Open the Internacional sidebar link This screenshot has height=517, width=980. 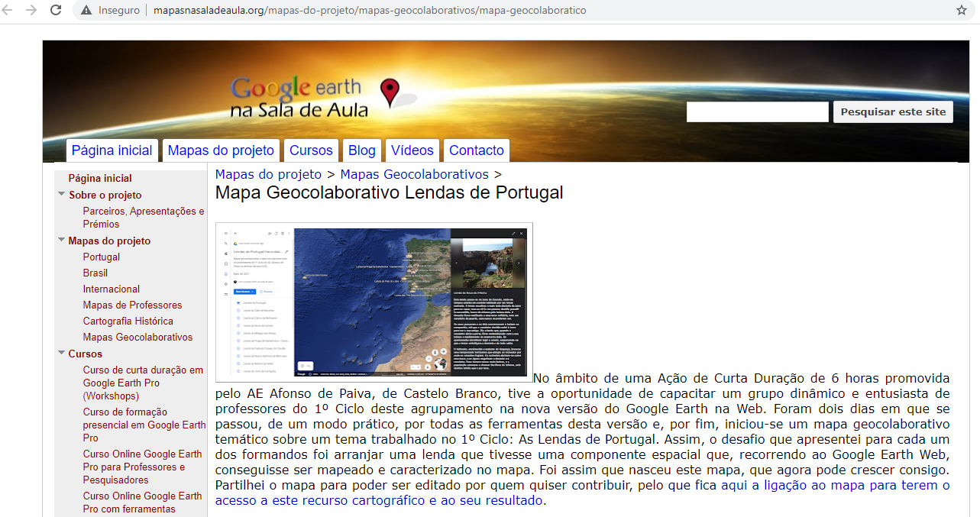click(112, 289)
